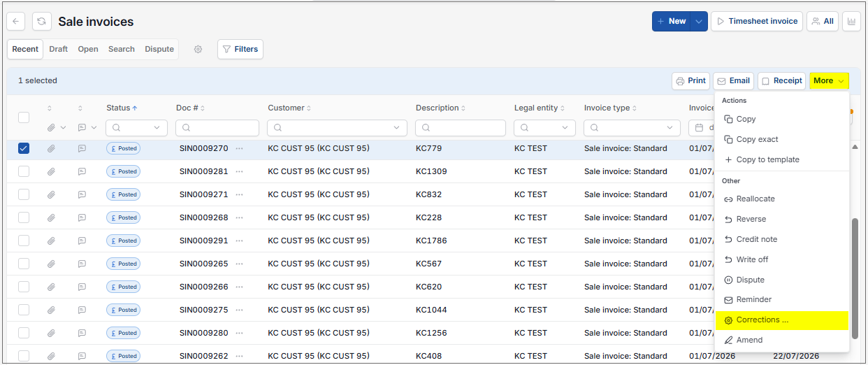The image size is (868, 365).
Task: Uncheck the selected SIN0009270 row checkbox
Action: coord(24,148)
